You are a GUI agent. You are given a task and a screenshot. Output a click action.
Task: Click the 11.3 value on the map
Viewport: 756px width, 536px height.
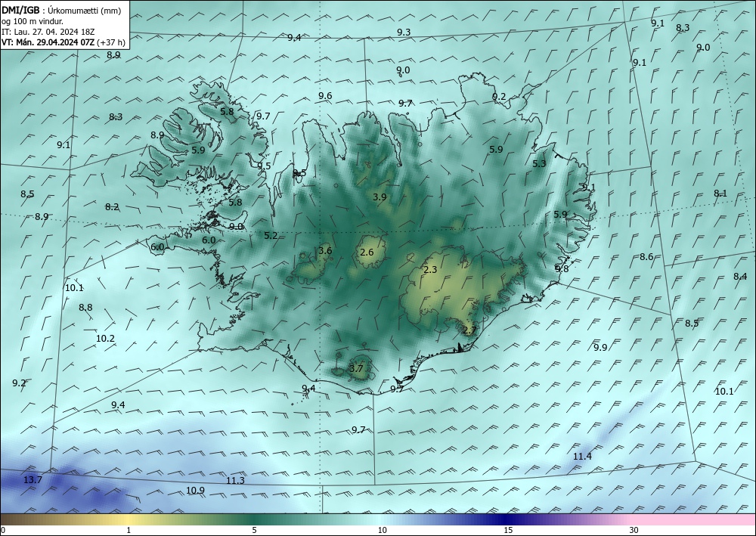[x=235, y=481]
